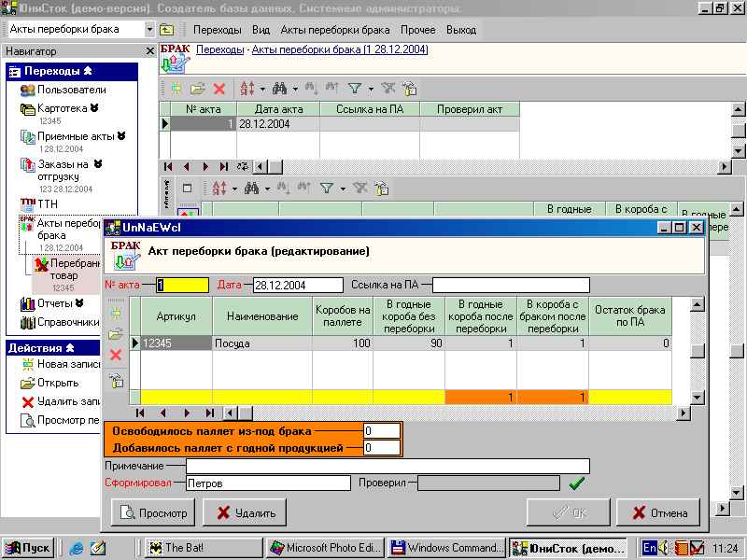Open the dropdown arrow next to main toolbar filter
This screenshot has width=747, height=560.
[x=371, y=89]
